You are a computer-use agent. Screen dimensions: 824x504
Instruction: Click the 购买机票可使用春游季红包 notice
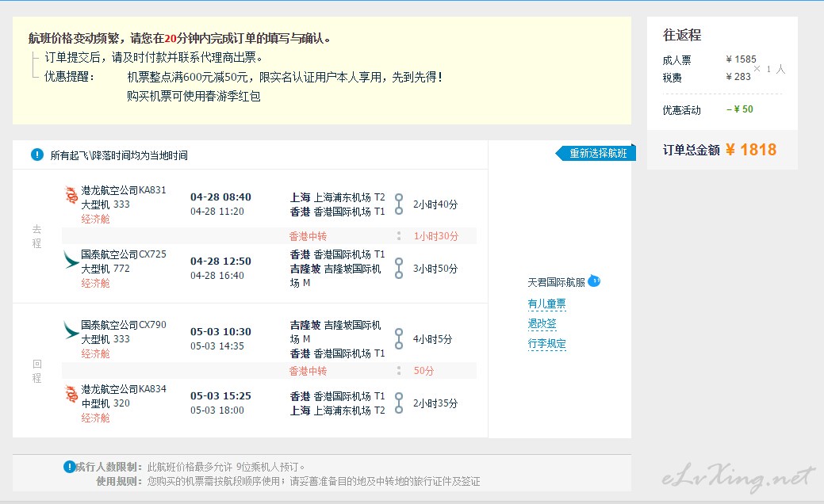[194, 96]
